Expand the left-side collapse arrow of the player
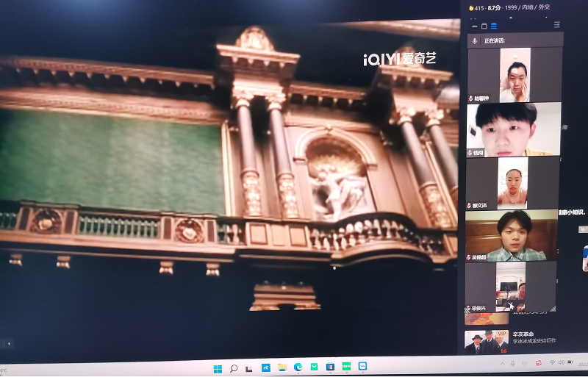Screen dimensions: 588x377 click(9, 343)
